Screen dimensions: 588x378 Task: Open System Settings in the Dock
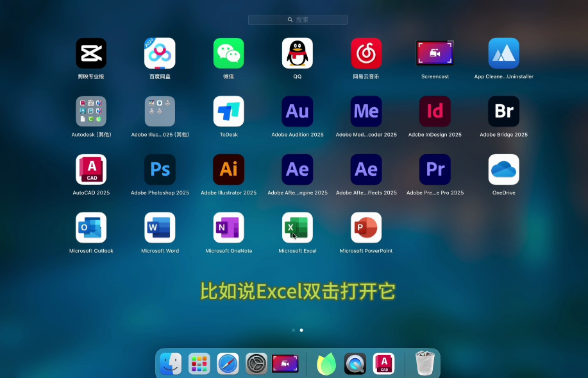256,364
